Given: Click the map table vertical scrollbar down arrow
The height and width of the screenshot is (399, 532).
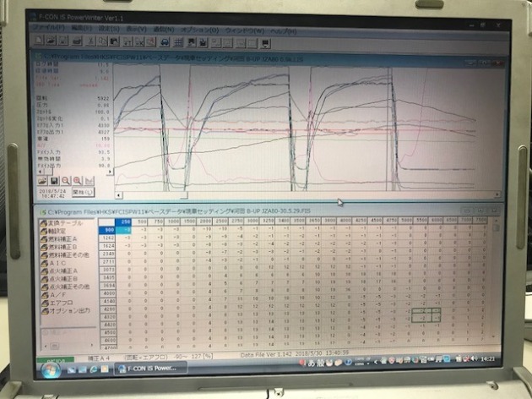Looking at the screenshot, I should [x=494, y=336].
